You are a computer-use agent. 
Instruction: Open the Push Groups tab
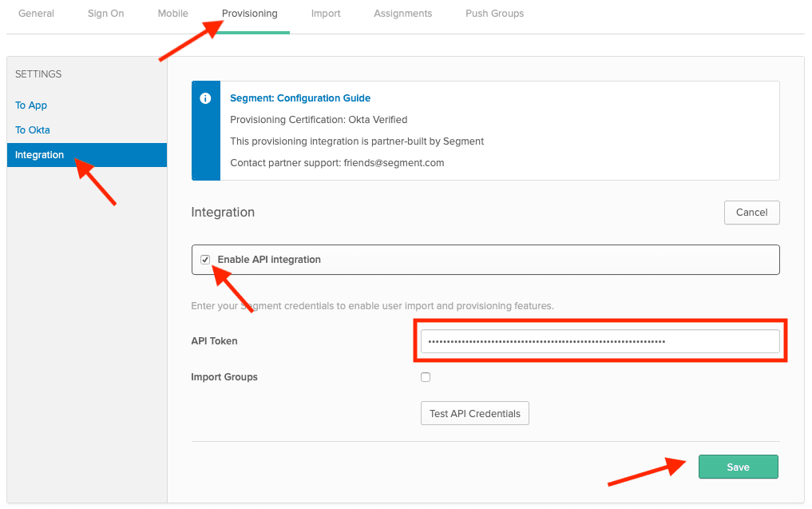click(x=494, y=13)
